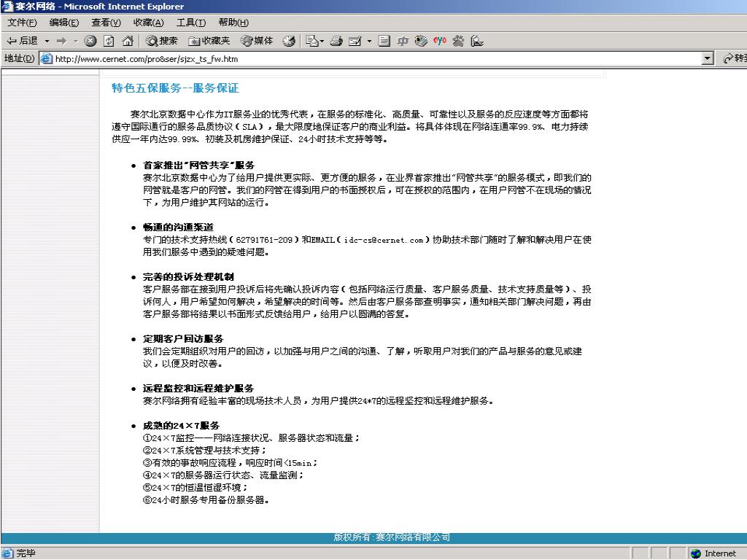The height and width of the screenshot is (560, 747).
Task: Go to the home page icon
Action: point(127,41)
